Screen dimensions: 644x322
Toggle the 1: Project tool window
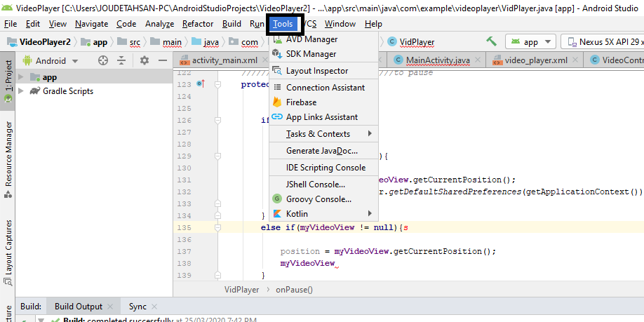8,82
